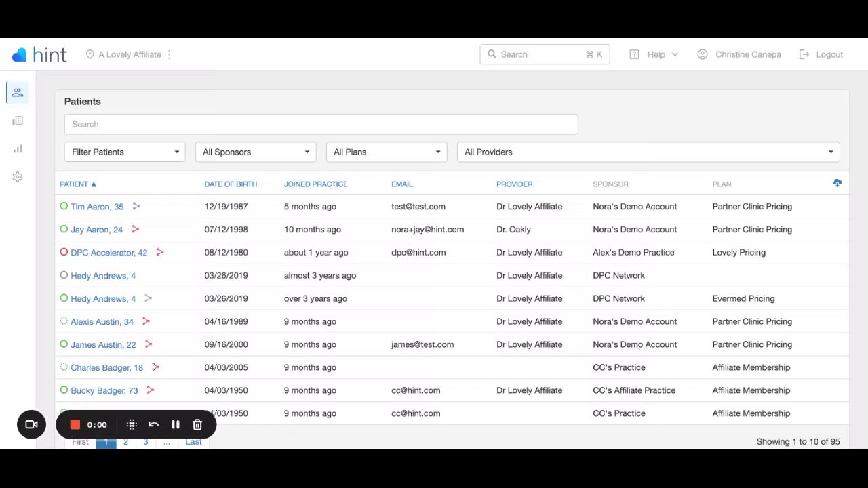868x488 pixels.
Task: Open the Patients sidebar icon
Action: pos(18,93)
